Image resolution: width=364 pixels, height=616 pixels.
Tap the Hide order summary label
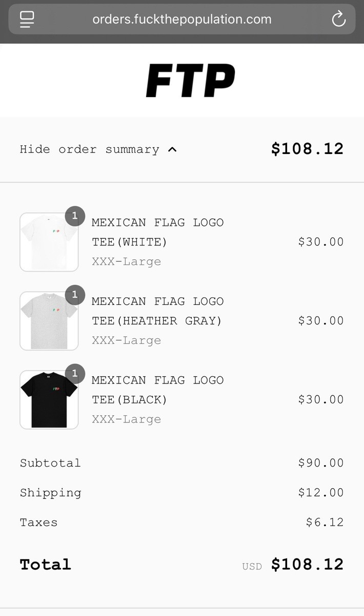coord(89,149)
